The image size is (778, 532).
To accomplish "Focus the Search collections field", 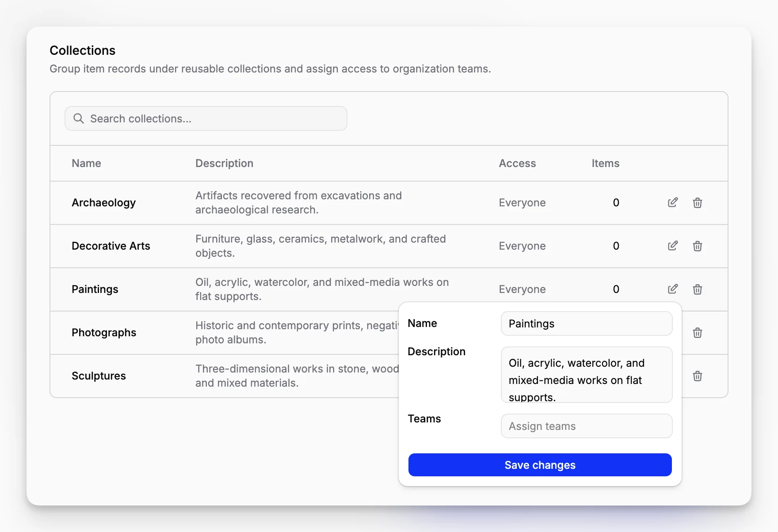I will (206, 118).
